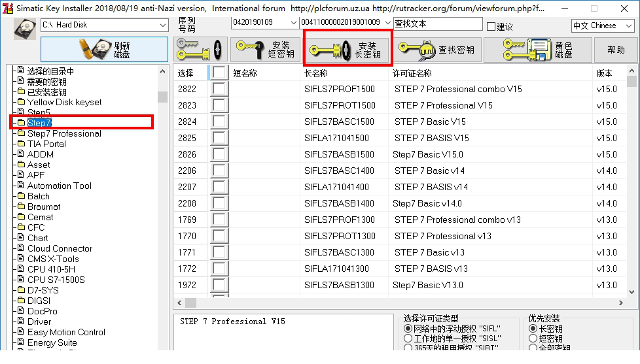
Task: Select long key priority radio (长密钥)
Action: point(533,329)
